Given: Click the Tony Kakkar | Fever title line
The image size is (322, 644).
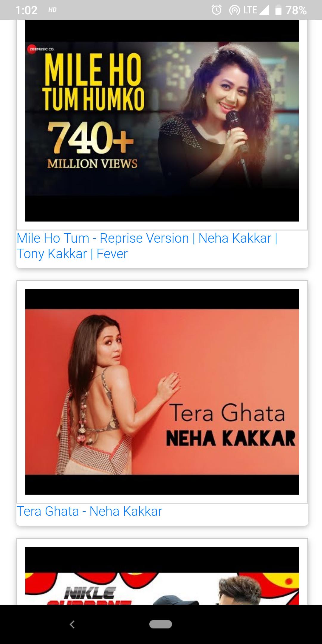Looking at the screenshot, I should pos(72,254).
